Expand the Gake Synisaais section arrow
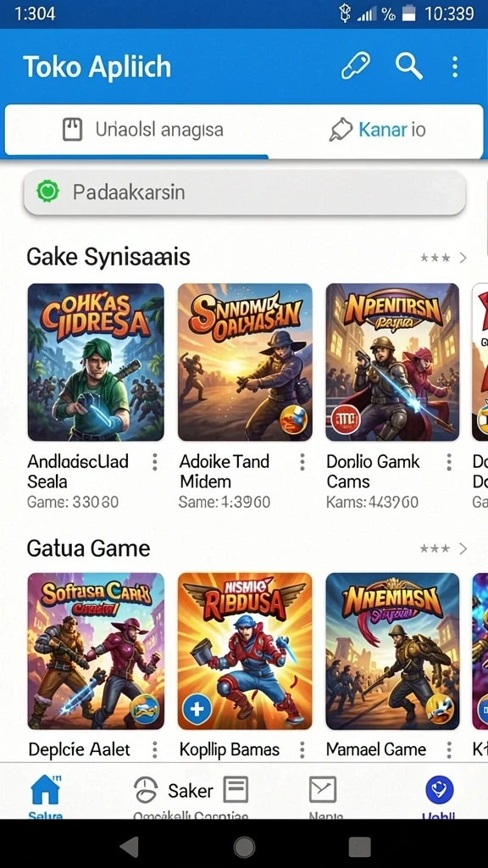This screenshot has height=868, width=488. [x=463, y=258]
